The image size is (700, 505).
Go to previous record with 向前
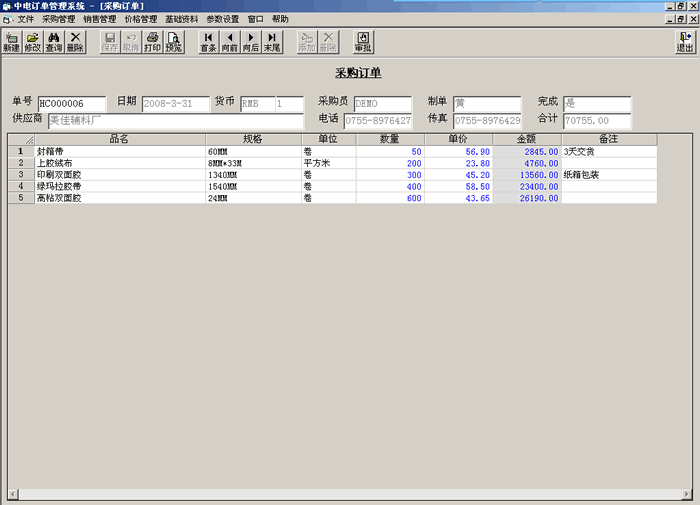(230, 42)
